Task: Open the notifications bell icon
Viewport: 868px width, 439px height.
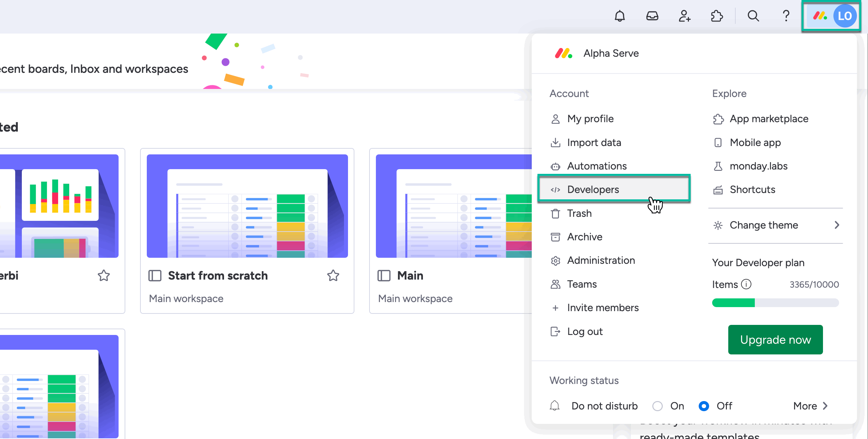Action: coord(619,16)
